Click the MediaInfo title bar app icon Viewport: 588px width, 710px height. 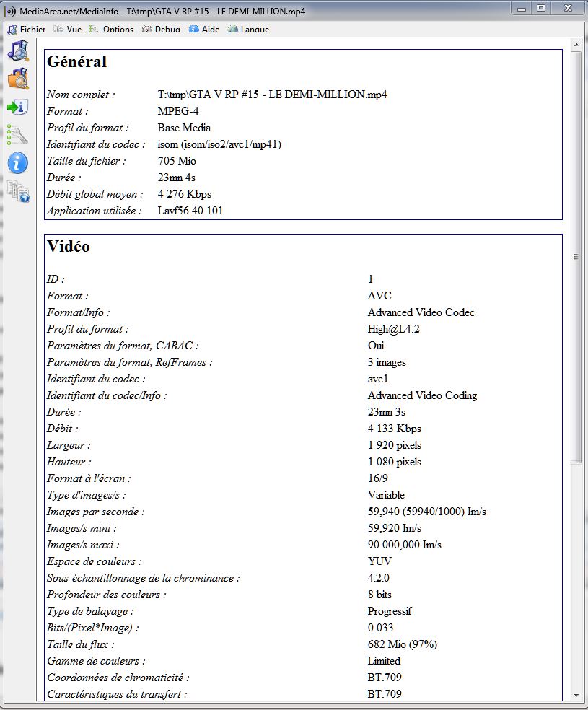(x=10, y=12)
